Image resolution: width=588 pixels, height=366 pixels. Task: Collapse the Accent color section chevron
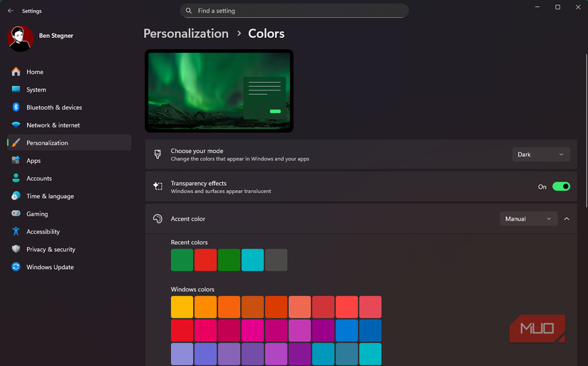pyautogui.click(x=567, y=219)
